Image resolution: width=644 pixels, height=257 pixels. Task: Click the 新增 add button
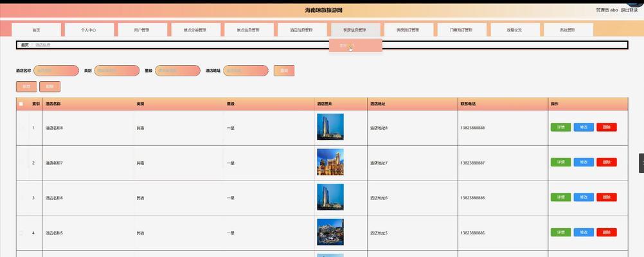26,87
